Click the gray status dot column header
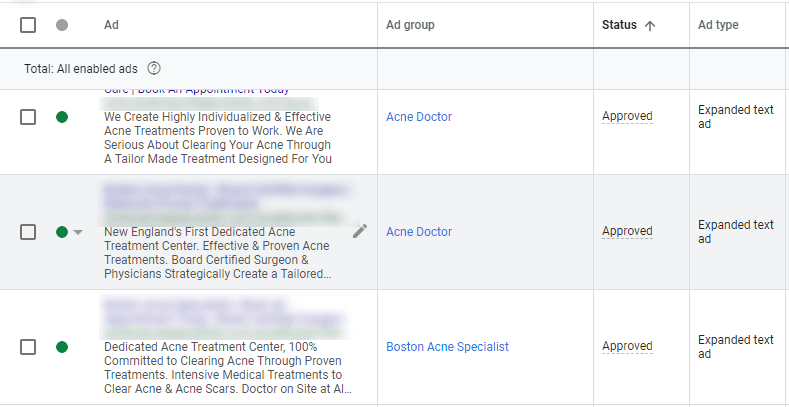 tap(62, 25)
